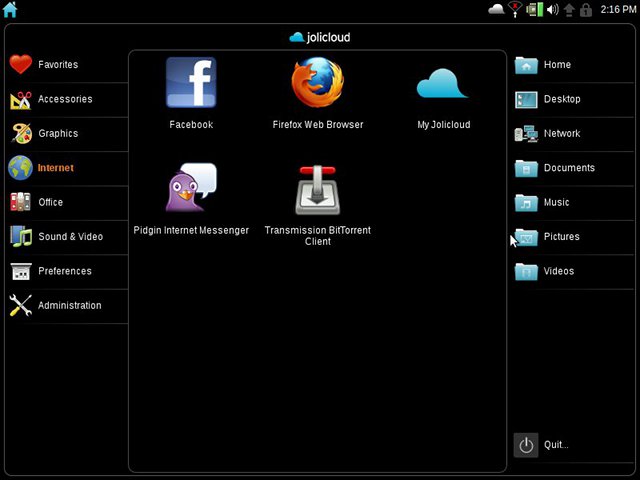Launch the Facebook app icon
This screenshot has height=480, width=640.
pyautogui.click(x=191, y=82)
